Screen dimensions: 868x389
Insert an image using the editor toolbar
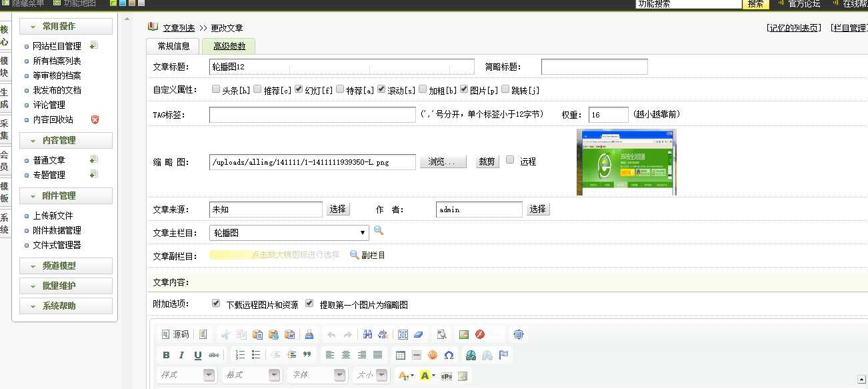[x=464, y=335]
